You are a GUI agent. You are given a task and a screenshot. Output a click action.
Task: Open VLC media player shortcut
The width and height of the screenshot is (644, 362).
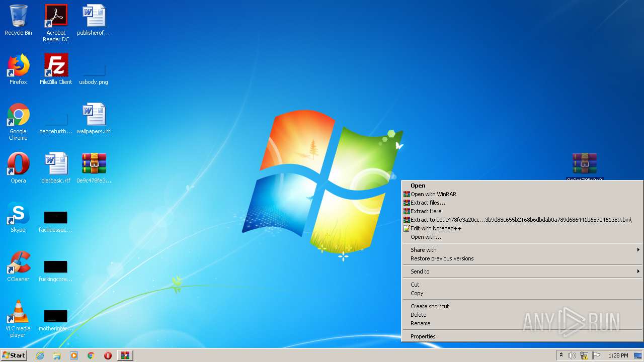pos(18,319)
